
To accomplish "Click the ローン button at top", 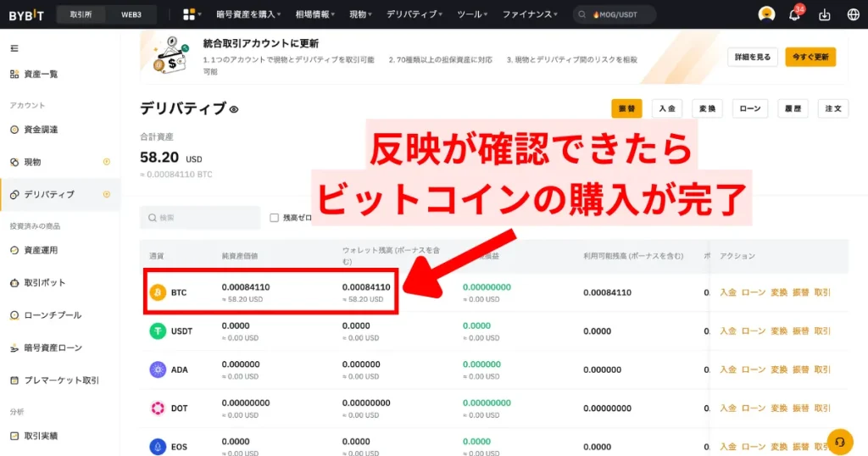I will click(750, 108).
